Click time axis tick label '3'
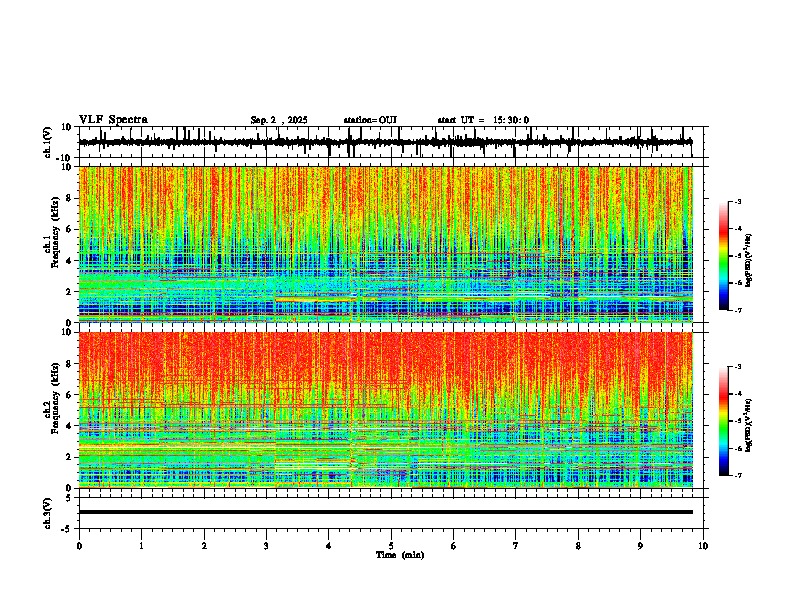The image size is (792, 612). [266, 546]
